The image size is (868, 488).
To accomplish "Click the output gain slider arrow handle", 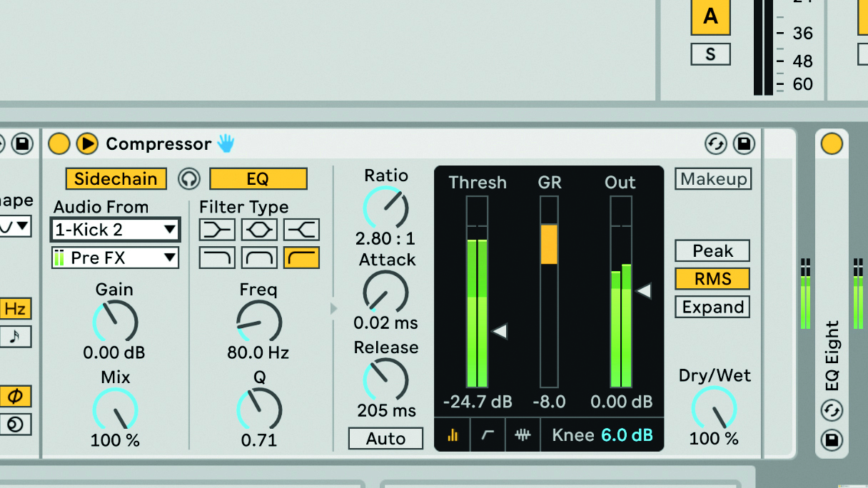I will [x=644, y=291].
